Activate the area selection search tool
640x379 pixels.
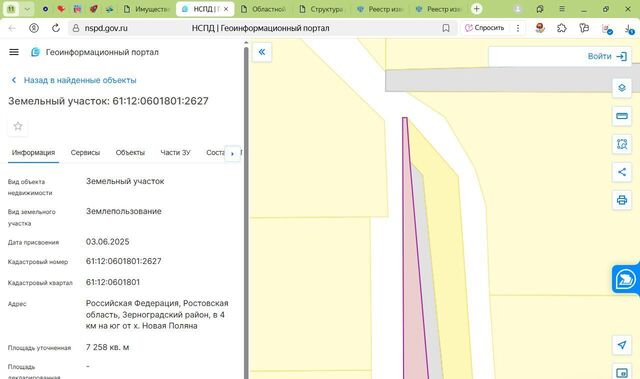click(x=622, y=144)
